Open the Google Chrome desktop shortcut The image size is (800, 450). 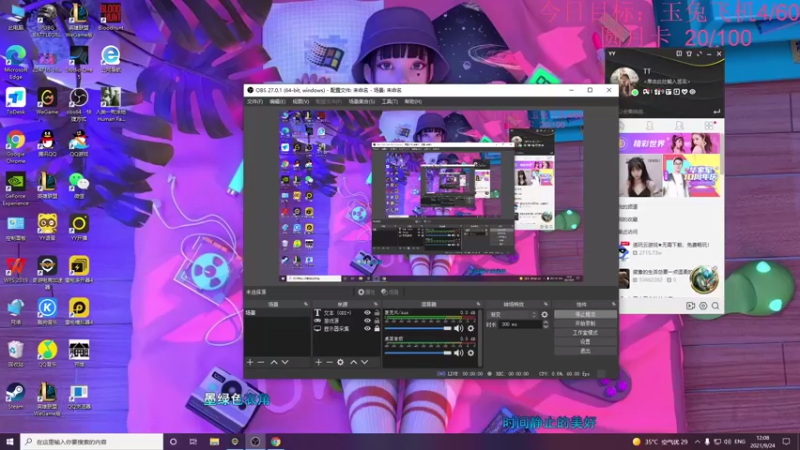coord(16,147)
